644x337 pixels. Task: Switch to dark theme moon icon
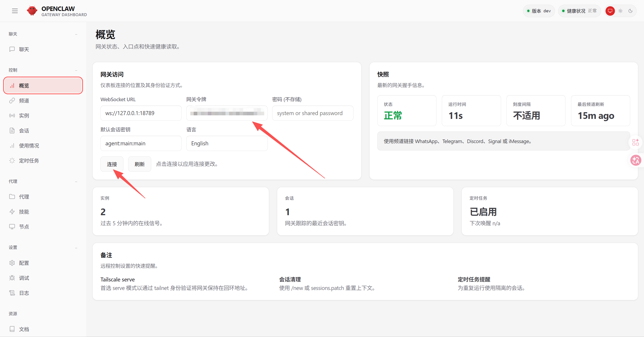[631, 11]
